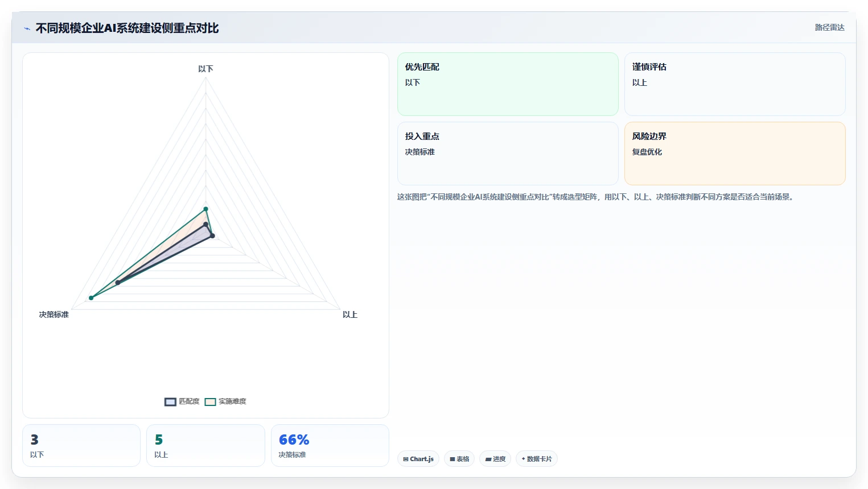
Task: Click the 实施难度 legend label
Action: (x=232, y=401)
